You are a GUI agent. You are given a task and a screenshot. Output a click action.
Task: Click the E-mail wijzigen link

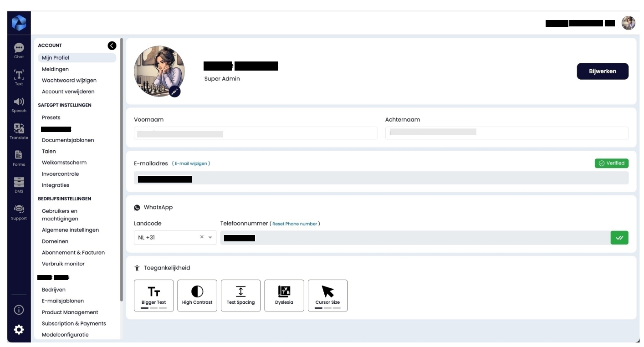tap(191, 163)
